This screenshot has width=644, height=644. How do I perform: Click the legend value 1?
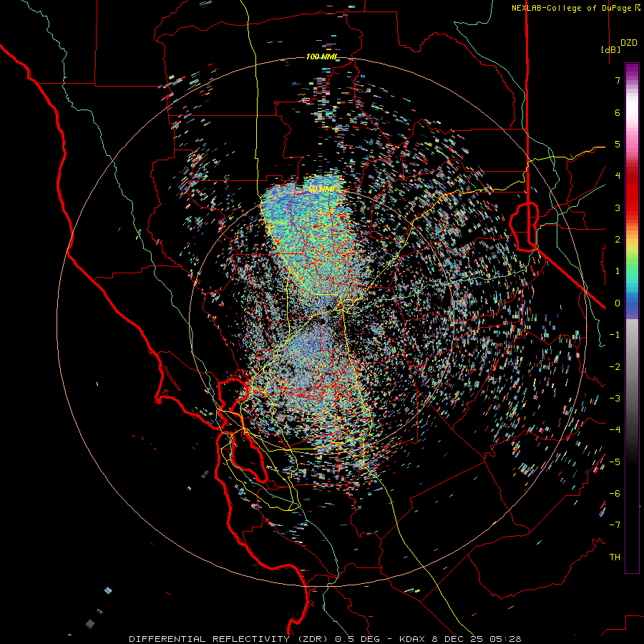618,271
